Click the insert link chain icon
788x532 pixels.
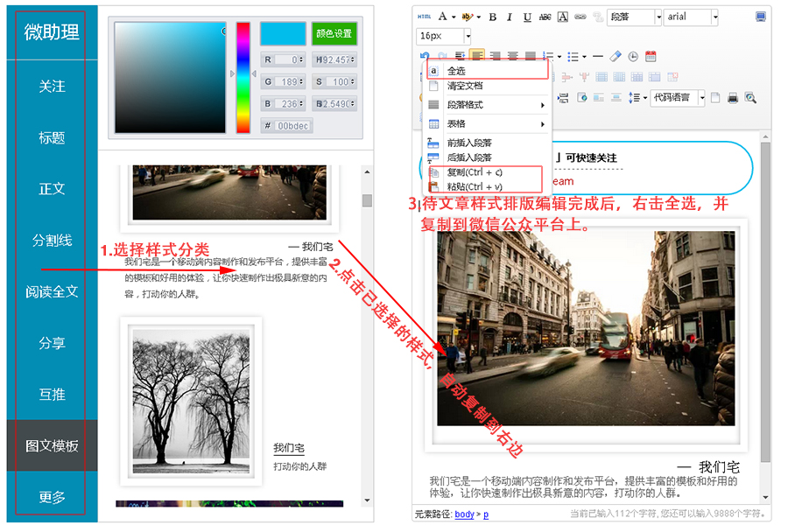pyautogui.click(x=580, y=17)
